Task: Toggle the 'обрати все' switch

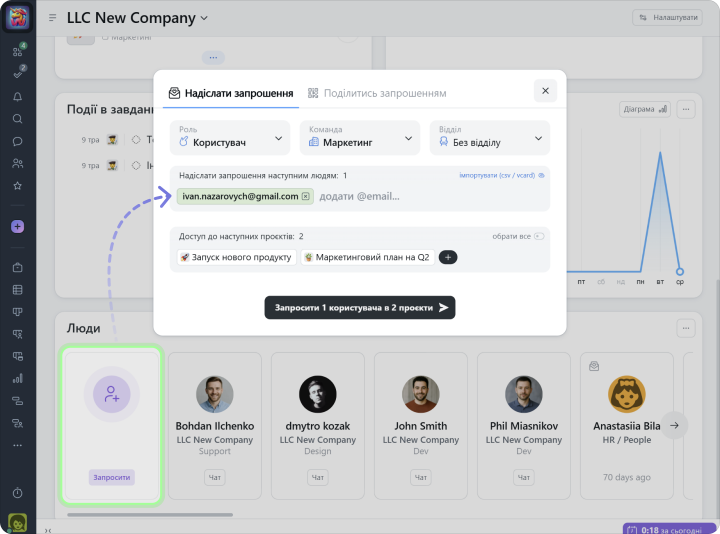Action: (539, 236)
